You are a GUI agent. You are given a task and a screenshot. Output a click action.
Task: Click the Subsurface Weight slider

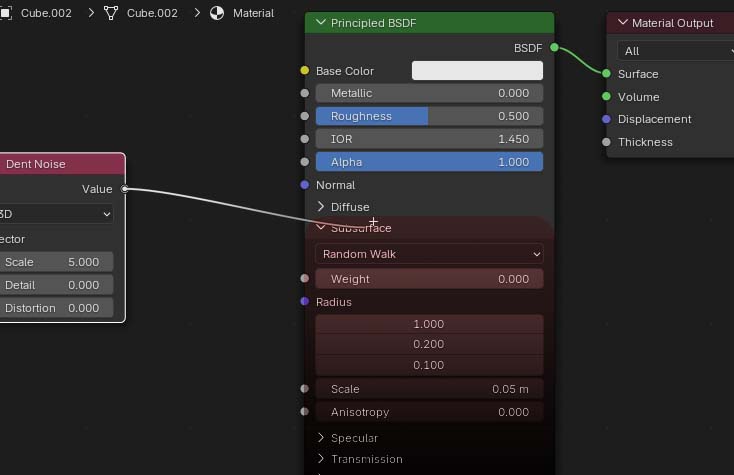[x=429, y=279]
